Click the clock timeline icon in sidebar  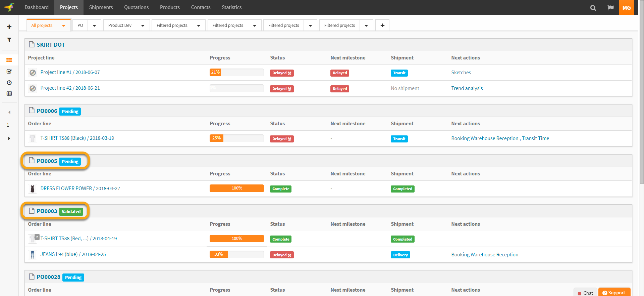[9, 83]
